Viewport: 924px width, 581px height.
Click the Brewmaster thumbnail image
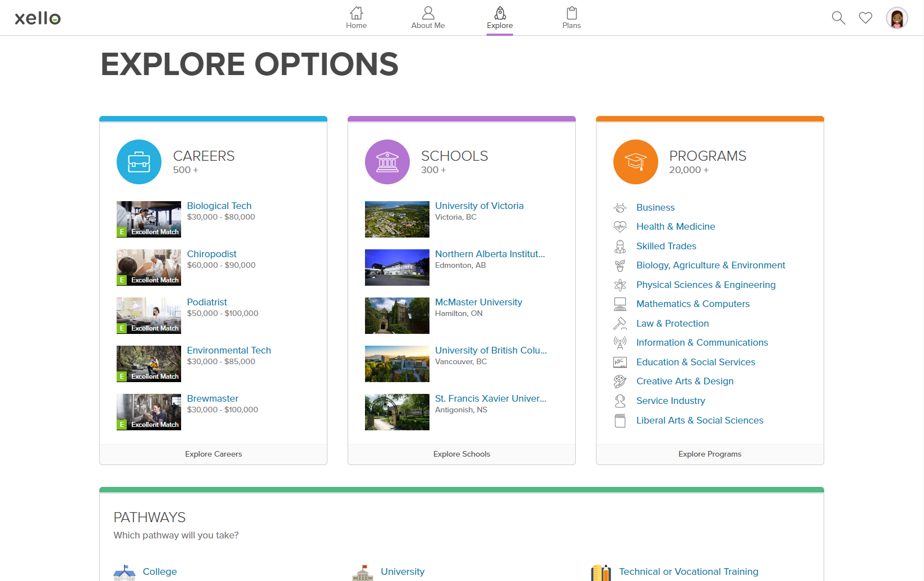point(149,412)
